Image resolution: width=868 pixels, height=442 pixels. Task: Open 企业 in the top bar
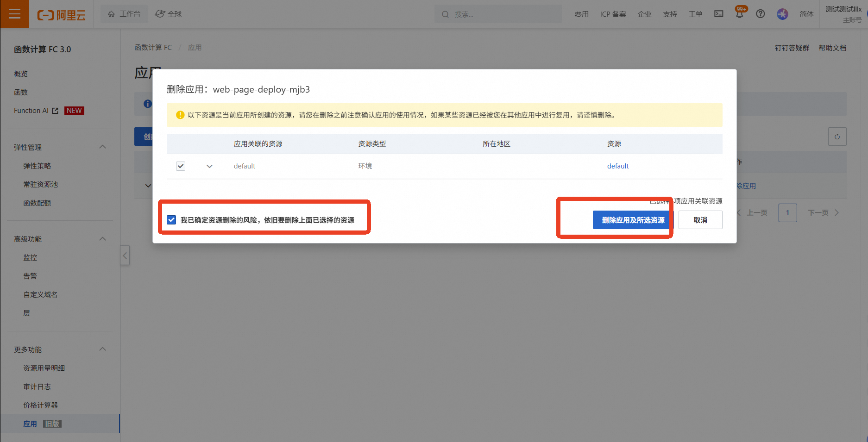(x=644, y=14)
